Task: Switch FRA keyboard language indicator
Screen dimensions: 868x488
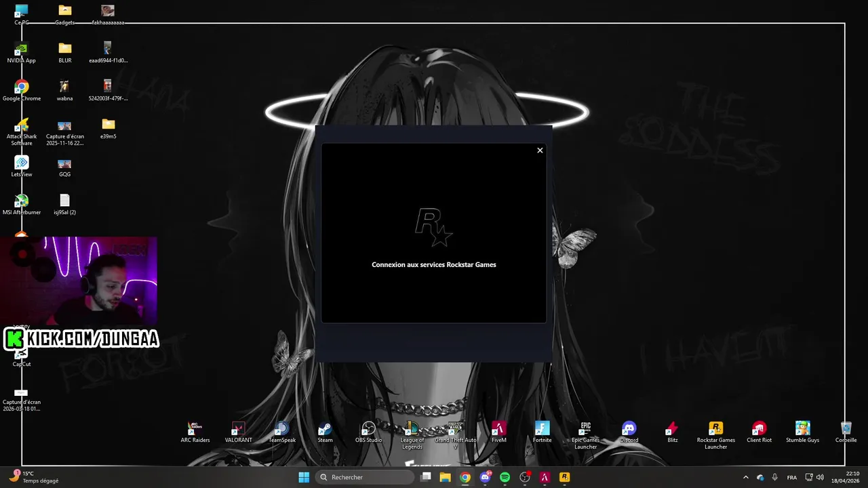Action: [x=792, y=477]
